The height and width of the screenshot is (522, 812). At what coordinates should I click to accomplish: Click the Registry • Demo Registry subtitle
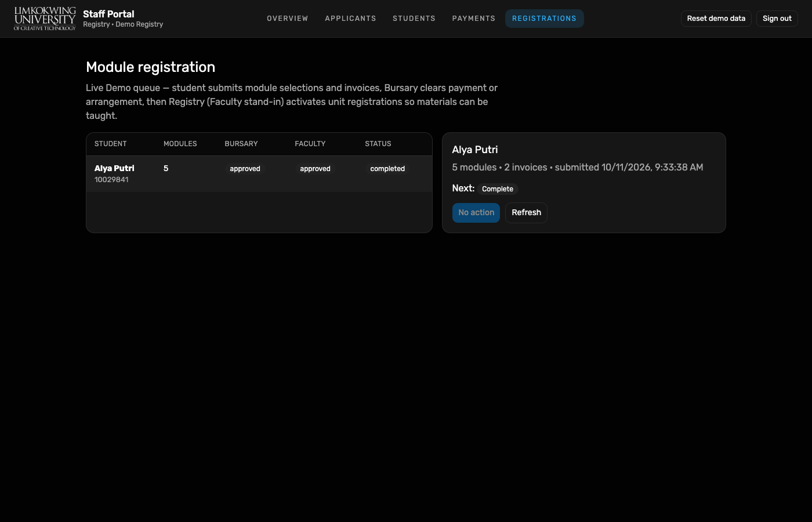pyautogui.click(x=123, y=24)
